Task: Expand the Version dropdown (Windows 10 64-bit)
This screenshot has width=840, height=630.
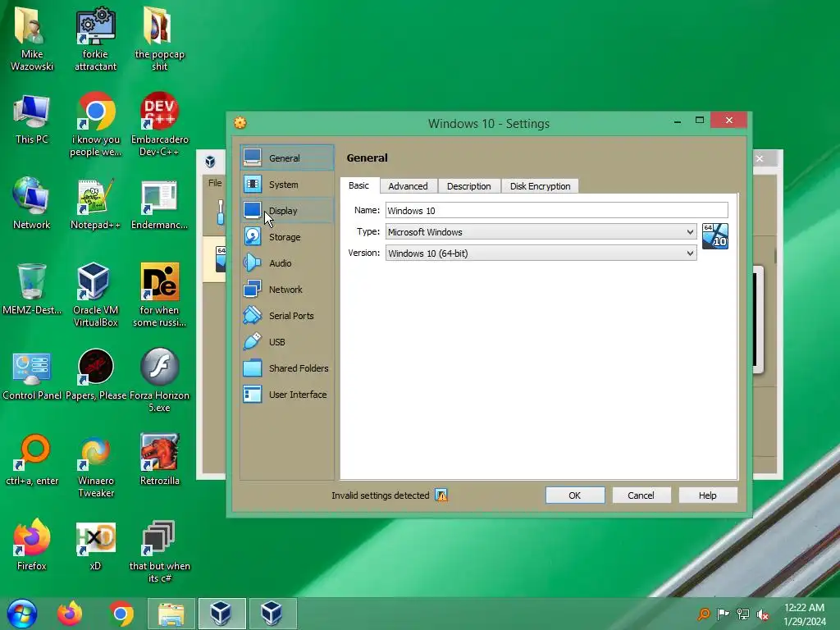Action: 541,253
